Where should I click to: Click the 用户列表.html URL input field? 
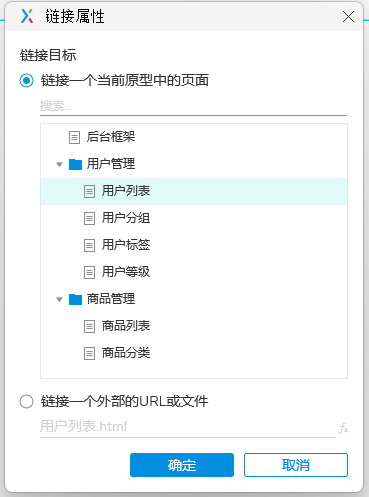coord(187,427)
